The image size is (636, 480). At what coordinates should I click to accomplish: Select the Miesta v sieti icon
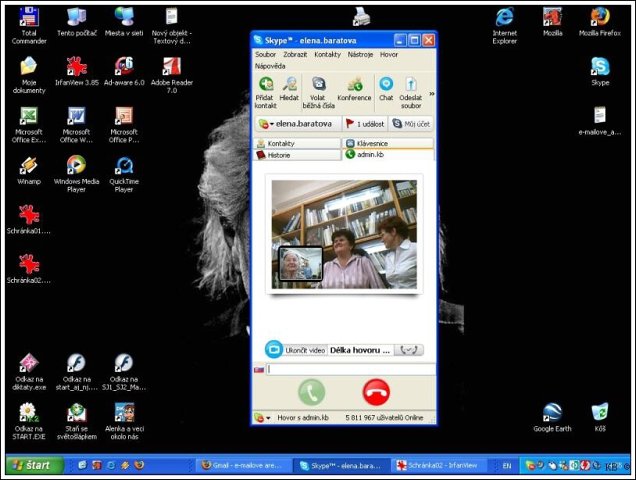coord(124,22)
